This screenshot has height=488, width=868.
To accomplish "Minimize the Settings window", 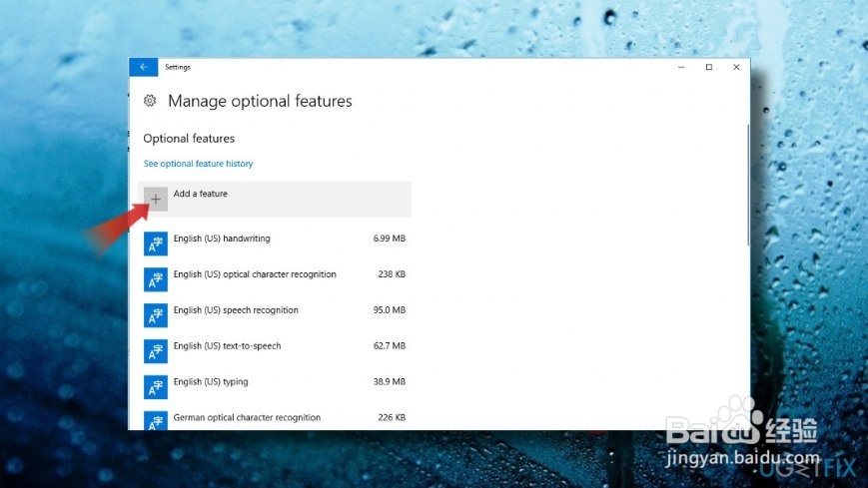I will (681, 67).
